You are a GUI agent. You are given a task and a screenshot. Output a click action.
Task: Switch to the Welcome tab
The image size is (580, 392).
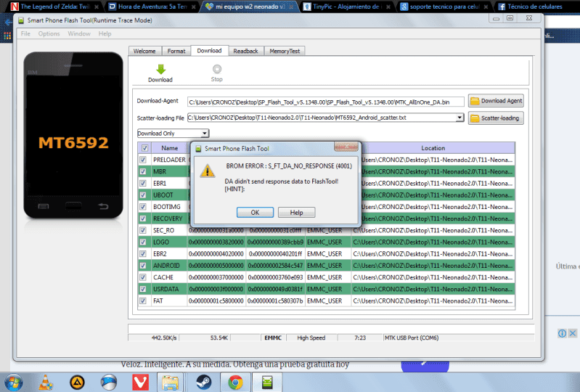click(x=144, y=51)
